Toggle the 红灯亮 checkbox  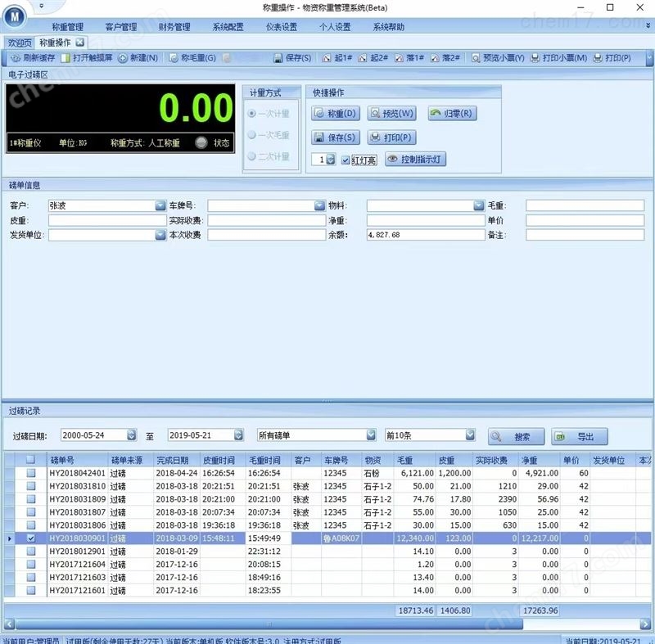click(346, 160)
